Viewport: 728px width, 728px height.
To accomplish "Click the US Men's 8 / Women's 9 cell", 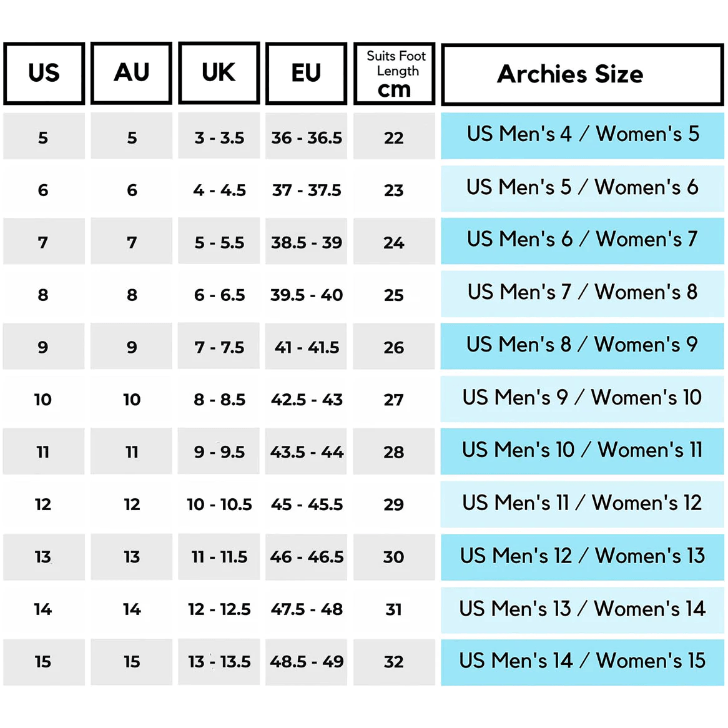I will click(x=582, y=345).
